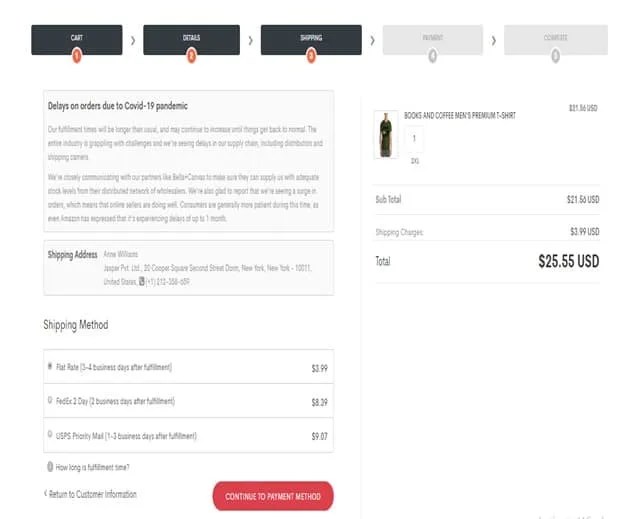
Task: Click the chevron between Shipping and Payment
Action: 373,40
